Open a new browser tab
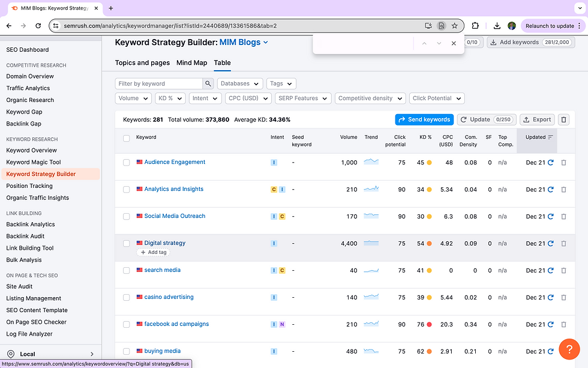Screen dimensions: 588x368 (110, 8)
